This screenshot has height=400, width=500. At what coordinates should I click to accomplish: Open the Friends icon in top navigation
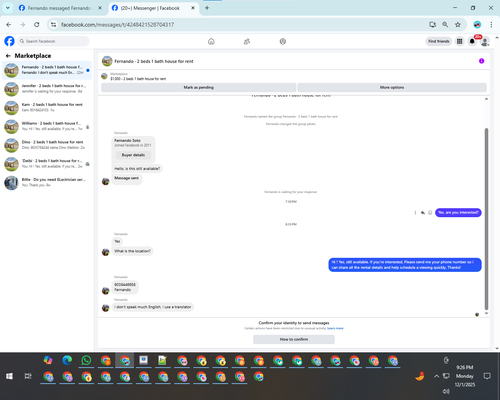247,41
